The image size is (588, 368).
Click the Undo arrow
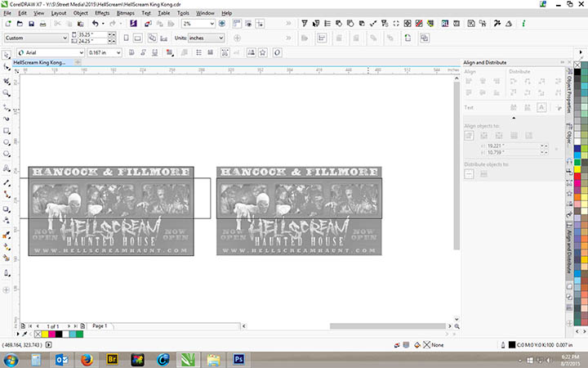(96, 24)
